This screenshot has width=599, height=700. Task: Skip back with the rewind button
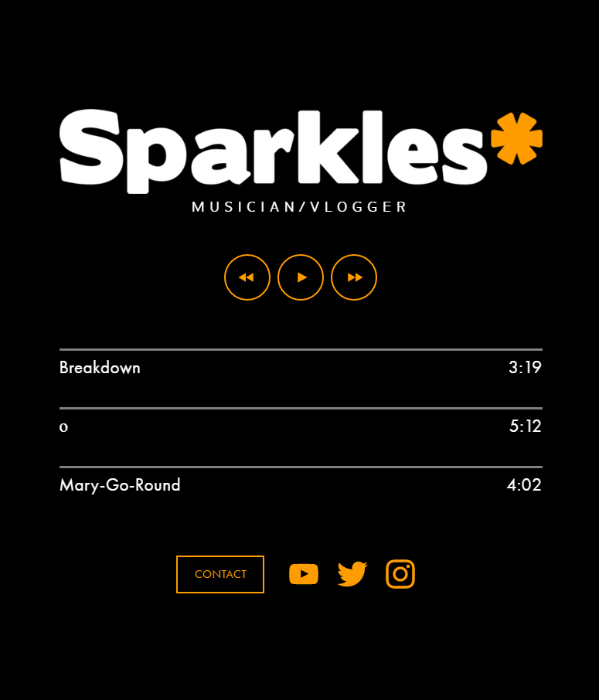point(247,277)
